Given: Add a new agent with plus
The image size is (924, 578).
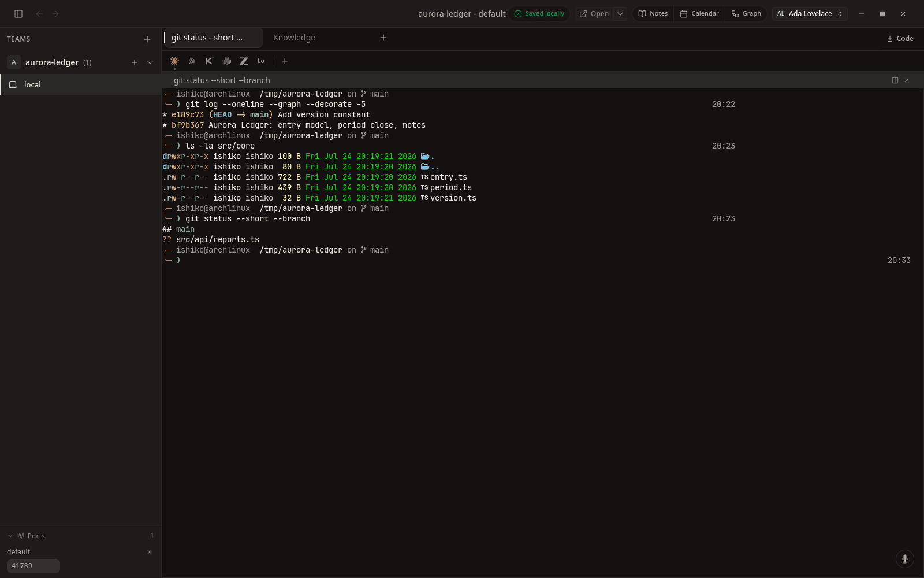Looking at the screenshot, I should coord(285,61).
